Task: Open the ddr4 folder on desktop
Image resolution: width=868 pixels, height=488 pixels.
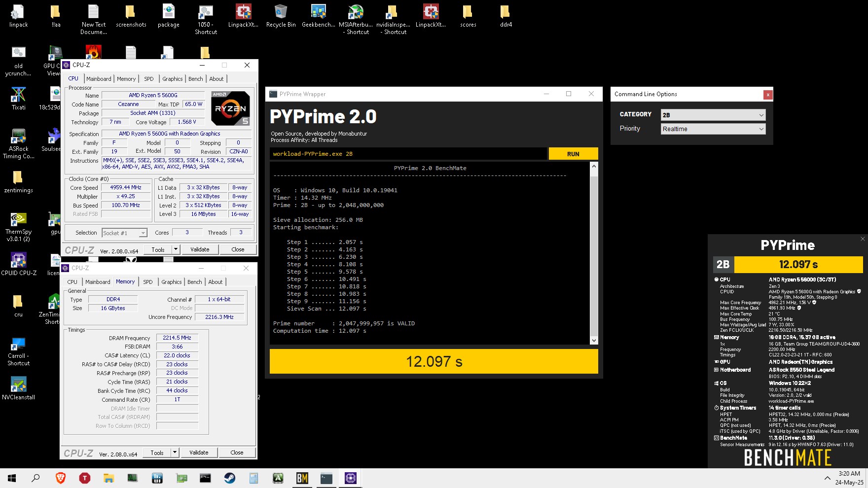Action: click(x=506, y=16)
